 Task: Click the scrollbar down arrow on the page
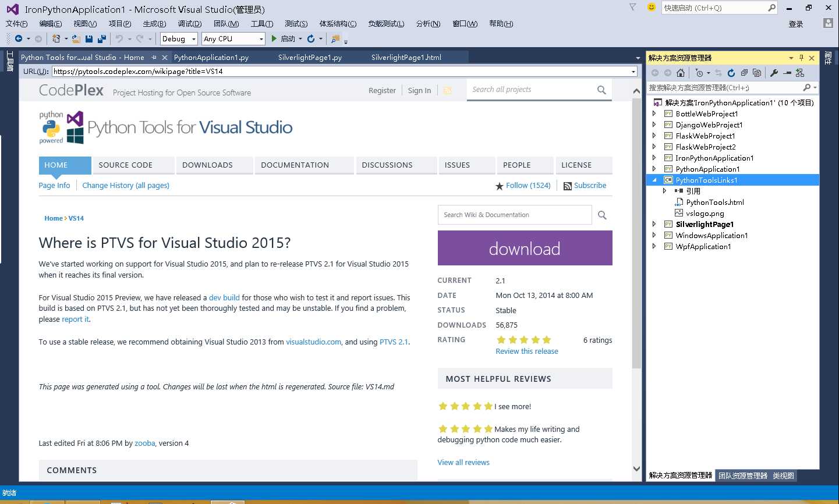(636, 468)
